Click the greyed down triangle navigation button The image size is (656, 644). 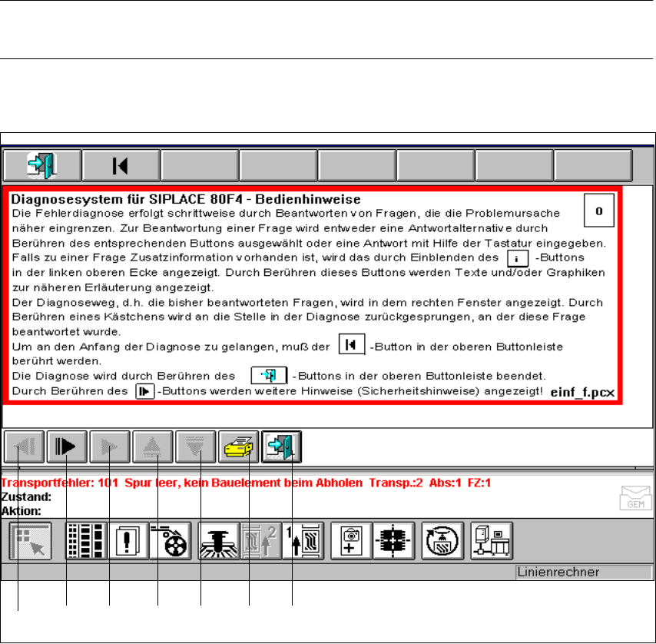coord(195,447)
